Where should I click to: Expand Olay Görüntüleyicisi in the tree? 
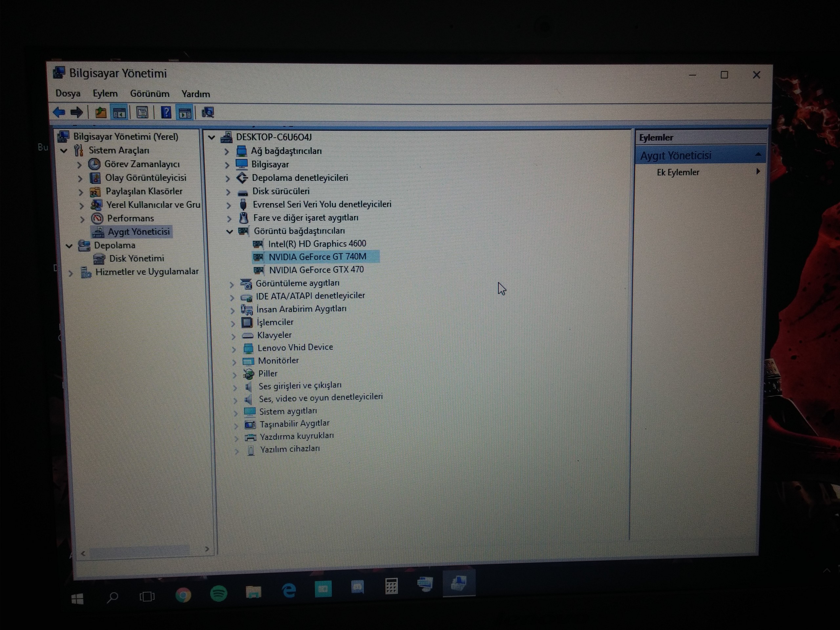coord(80,178)
